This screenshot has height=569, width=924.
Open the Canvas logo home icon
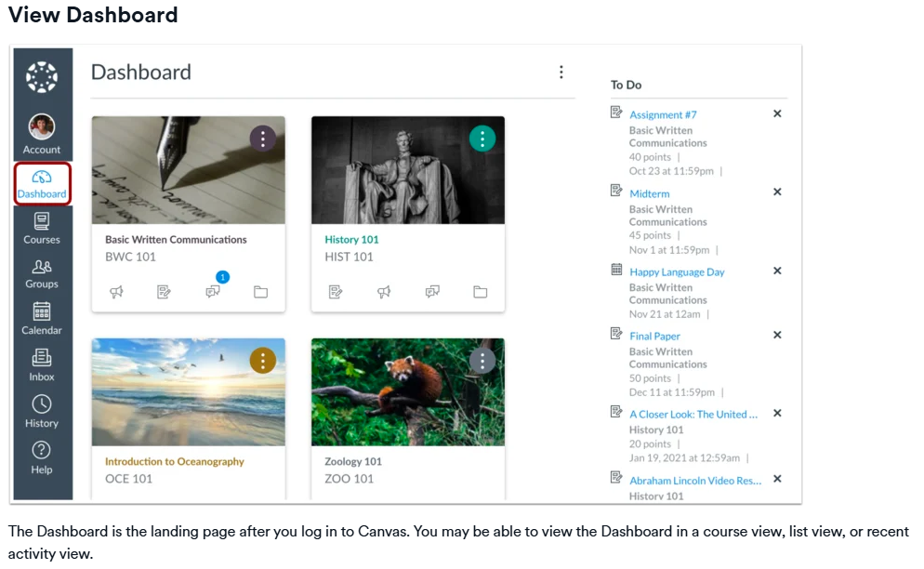pos(42,77)
